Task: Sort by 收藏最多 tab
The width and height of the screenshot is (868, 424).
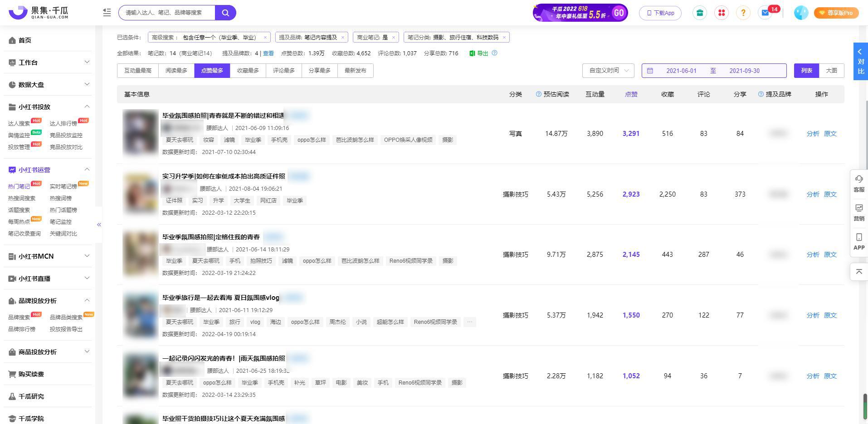Action: (248, 71)
